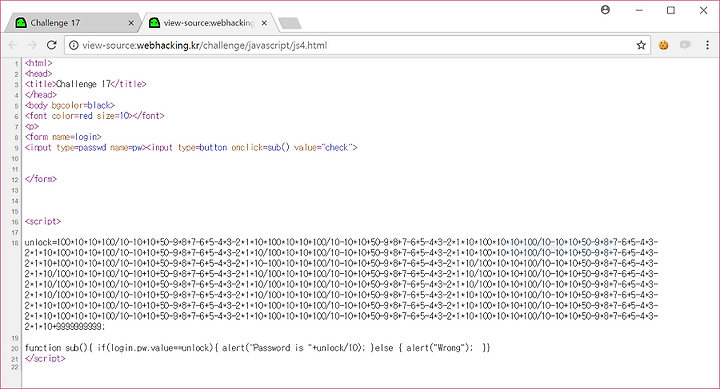The image size is (720, 389).
Task: Open a new tab
Action: [x=290, y=23]
